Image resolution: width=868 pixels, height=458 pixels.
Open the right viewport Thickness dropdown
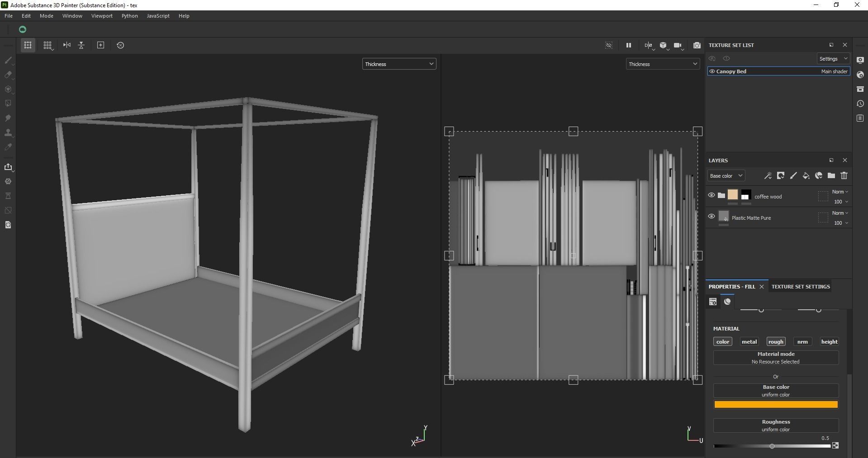(x=663, y=64)
